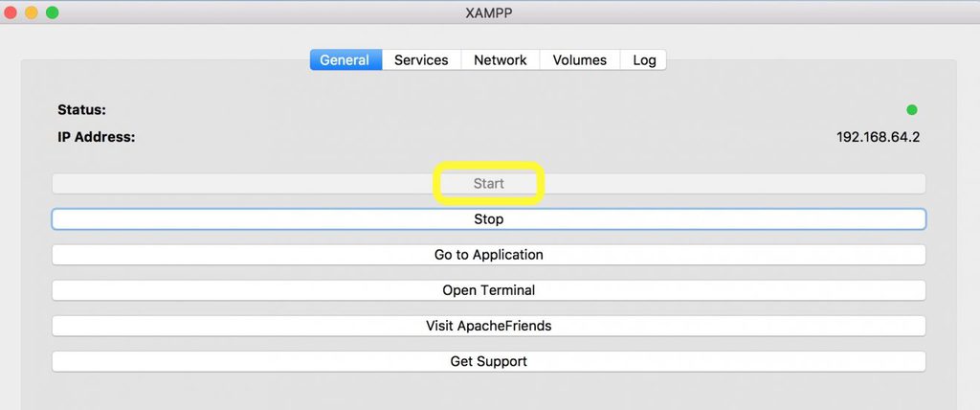Screen dimensions: 980x410
Task: Click the Get Support button
Action: coord(488,361)
